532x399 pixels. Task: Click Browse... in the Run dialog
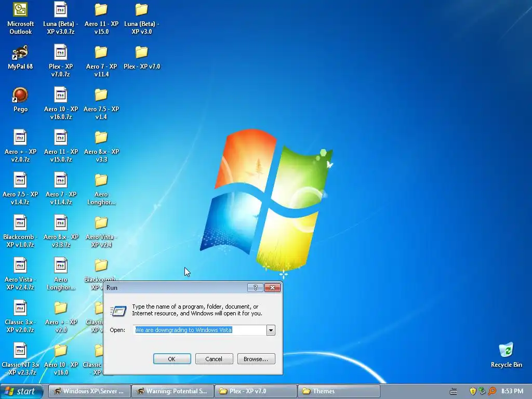click(256, 358)
